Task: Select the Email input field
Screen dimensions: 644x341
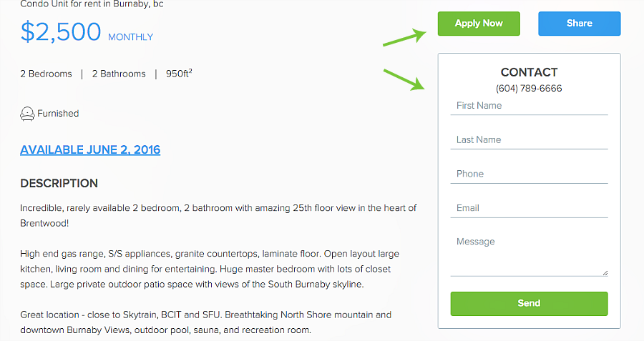Action: click(x=529, y=208)
